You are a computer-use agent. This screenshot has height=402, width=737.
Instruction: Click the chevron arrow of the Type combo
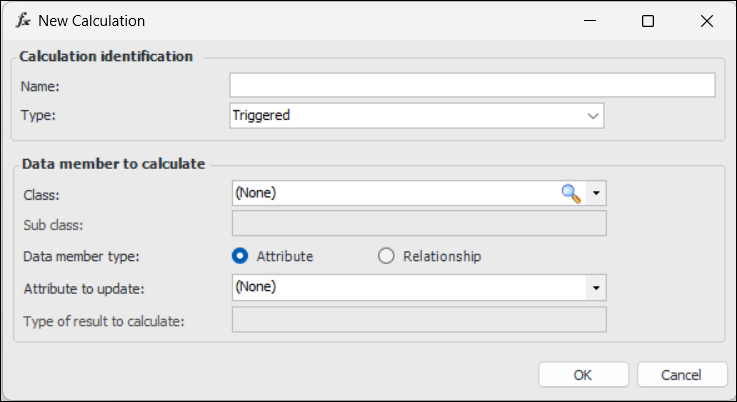click(x=593, y=116)
